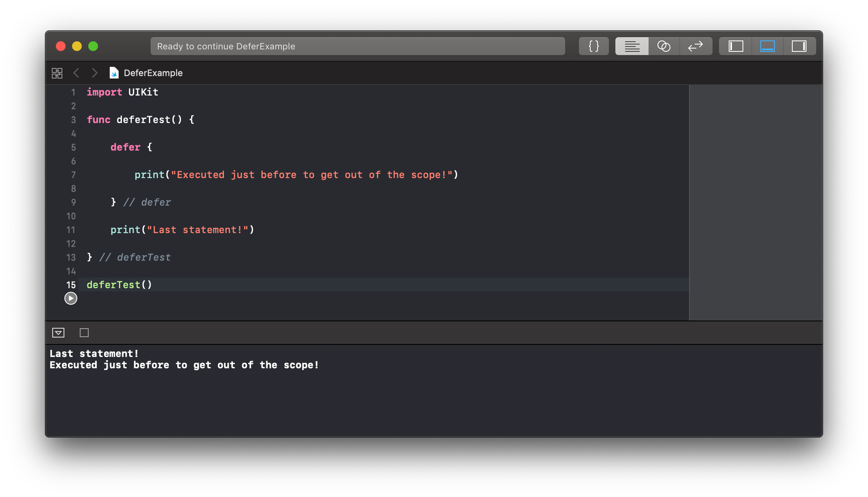This screenshot has height=497, width=868.
Task: Toggle the debug area visibility
Action: pyautogui.click(x=767, y=46)
